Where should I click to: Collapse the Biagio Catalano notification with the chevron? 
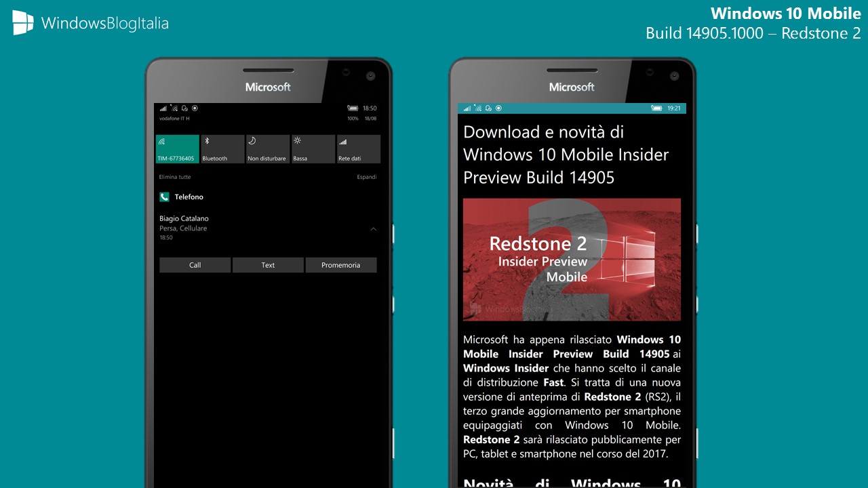pyautogui.click(x=373, y=229)
